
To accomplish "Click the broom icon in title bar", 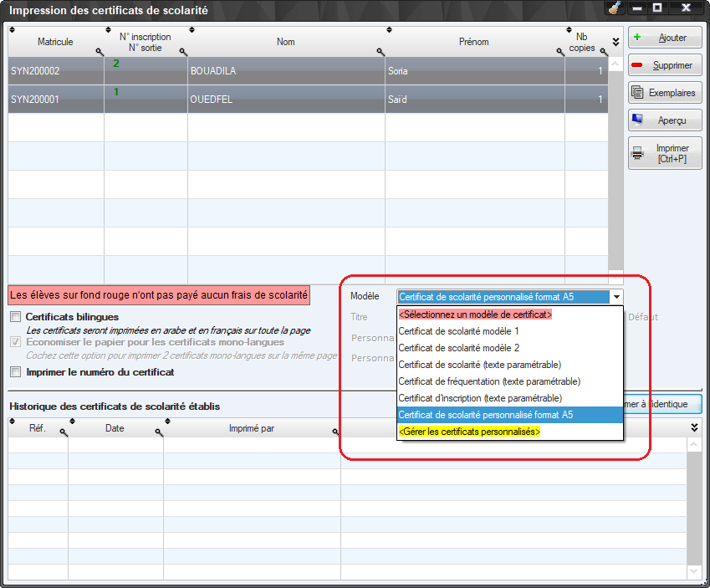I will [x=614, y=9].
